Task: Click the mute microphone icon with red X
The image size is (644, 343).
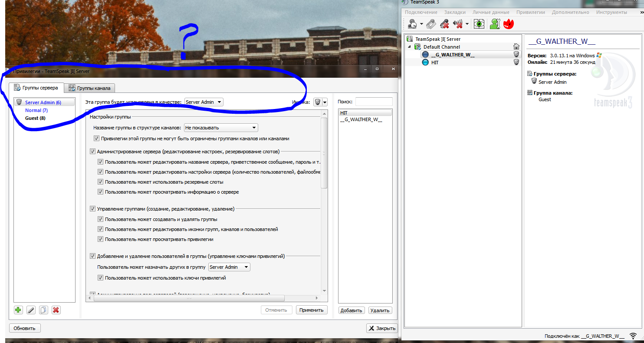Action: tap(444, 24)
